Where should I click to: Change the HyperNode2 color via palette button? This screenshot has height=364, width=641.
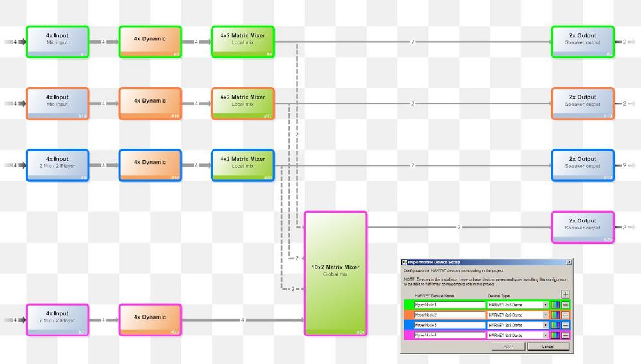(x=555, y=315)
